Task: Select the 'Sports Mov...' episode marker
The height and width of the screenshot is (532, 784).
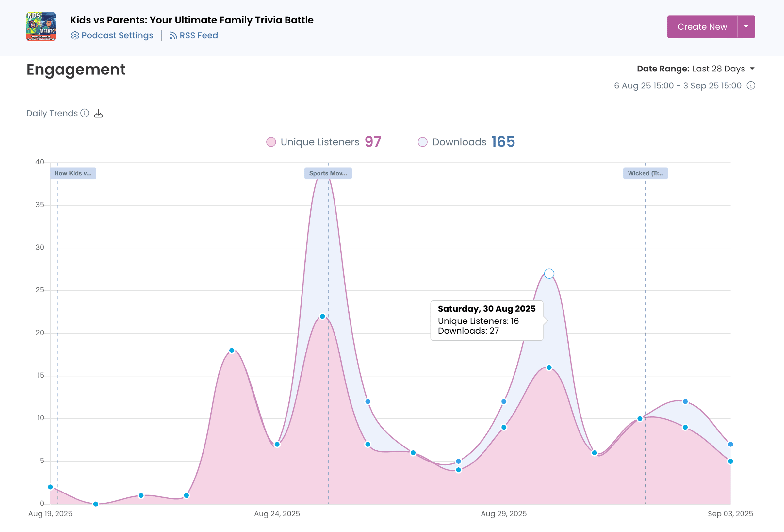Action: coord(328,173)
